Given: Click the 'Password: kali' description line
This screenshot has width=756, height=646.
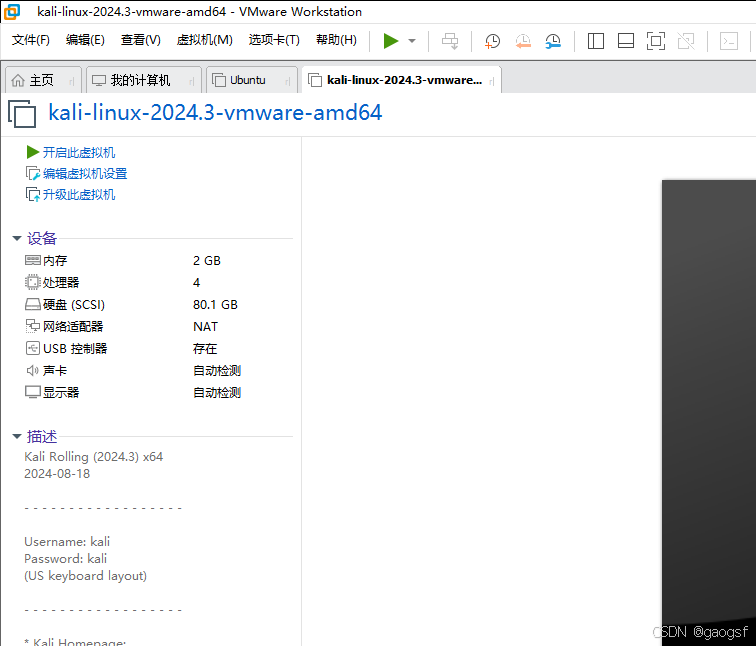Looking at the screenshot, I should [66, 559].
